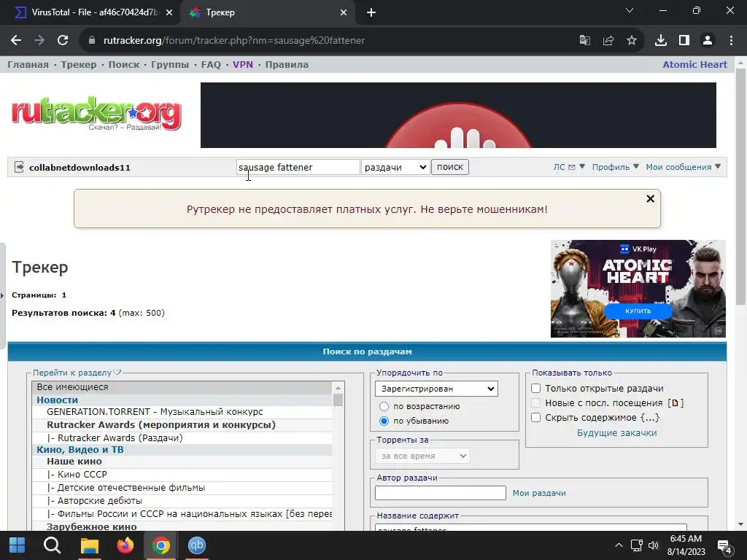This screenshot has height=560, width=747.
Task: Open the Windows Start menu
Action: click(x=18, y=545)
